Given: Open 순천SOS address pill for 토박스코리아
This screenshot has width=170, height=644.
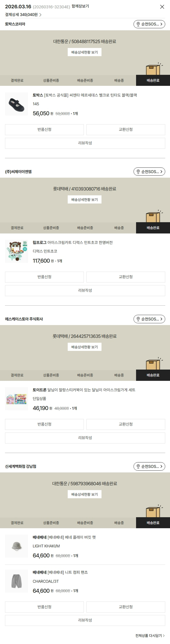Looking at the screenshot, I should pos(149,24).
